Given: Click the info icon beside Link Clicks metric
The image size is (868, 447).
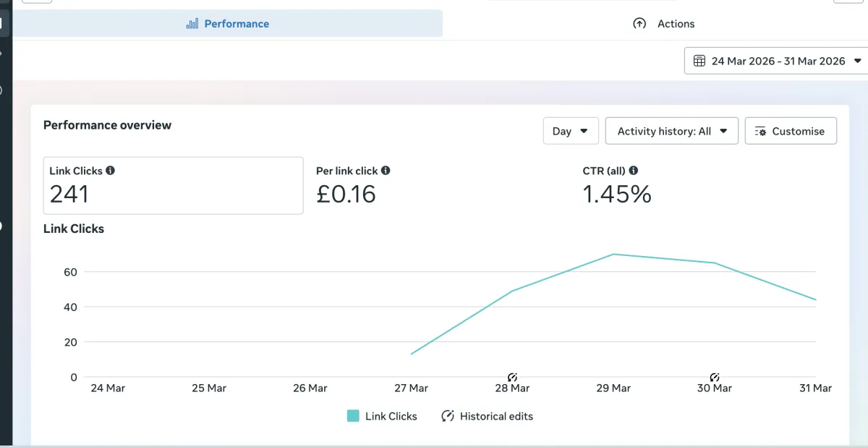Looking at the screenshot, I should coord(111,171).
